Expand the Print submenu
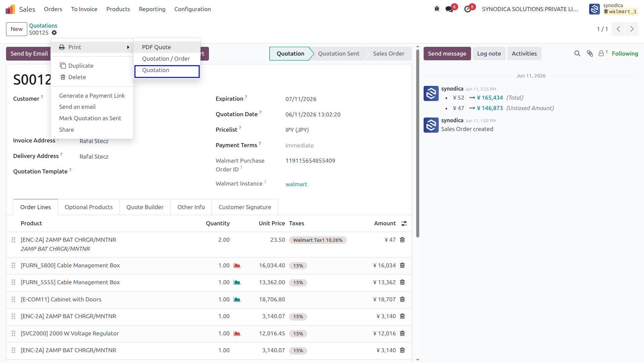The height and width of the screenshot is (363, 644). [92, 47]
